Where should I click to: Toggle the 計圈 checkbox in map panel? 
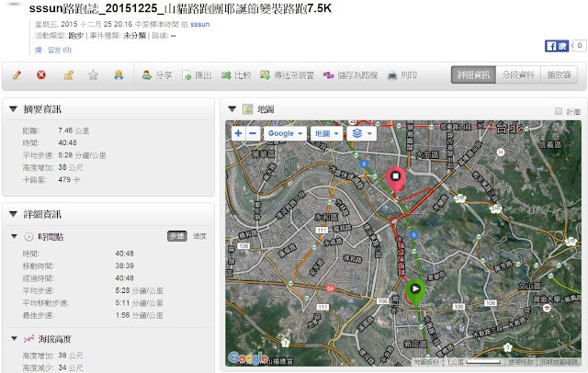(x=559, y=110)
